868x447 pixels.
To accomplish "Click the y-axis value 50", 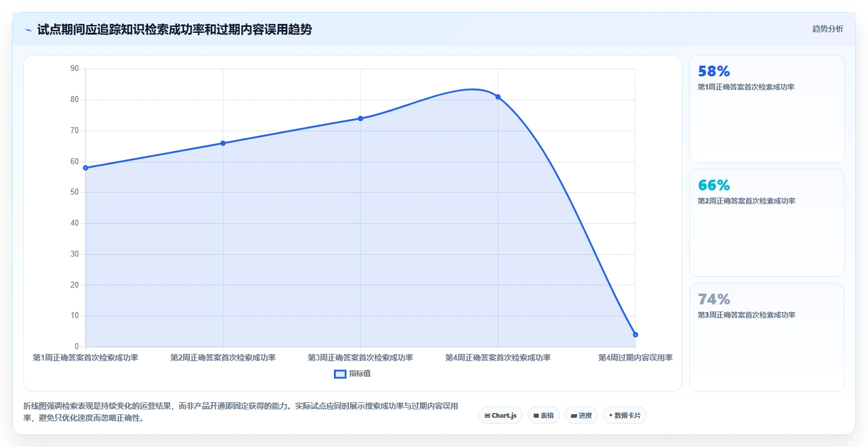I will point(75,192).
